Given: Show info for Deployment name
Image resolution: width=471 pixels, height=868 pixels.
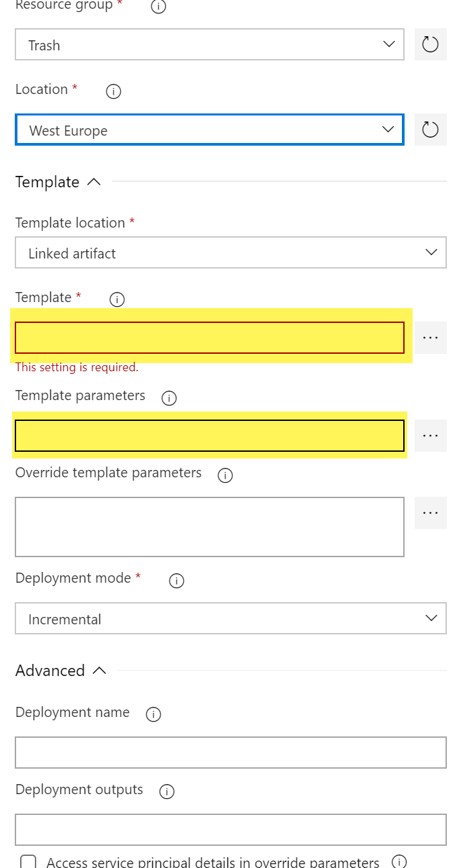Looking at the screenshot, I should (x=153, y=715).
